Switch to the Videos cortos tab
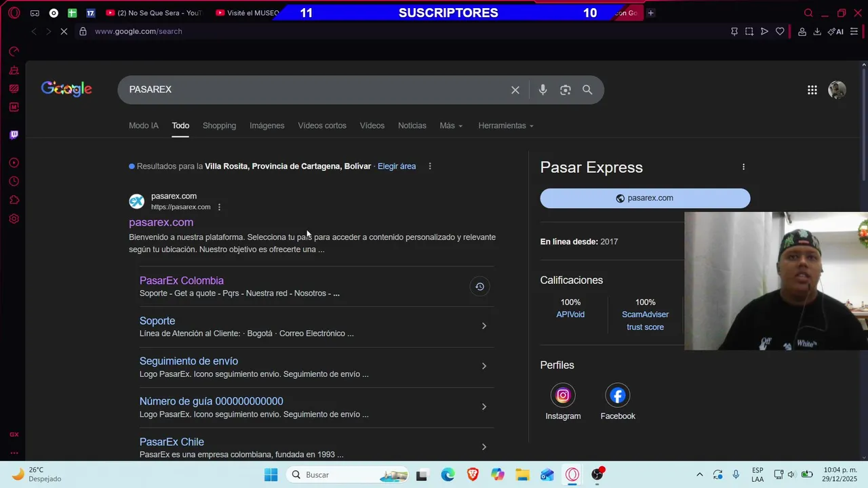 click(322, 125)
